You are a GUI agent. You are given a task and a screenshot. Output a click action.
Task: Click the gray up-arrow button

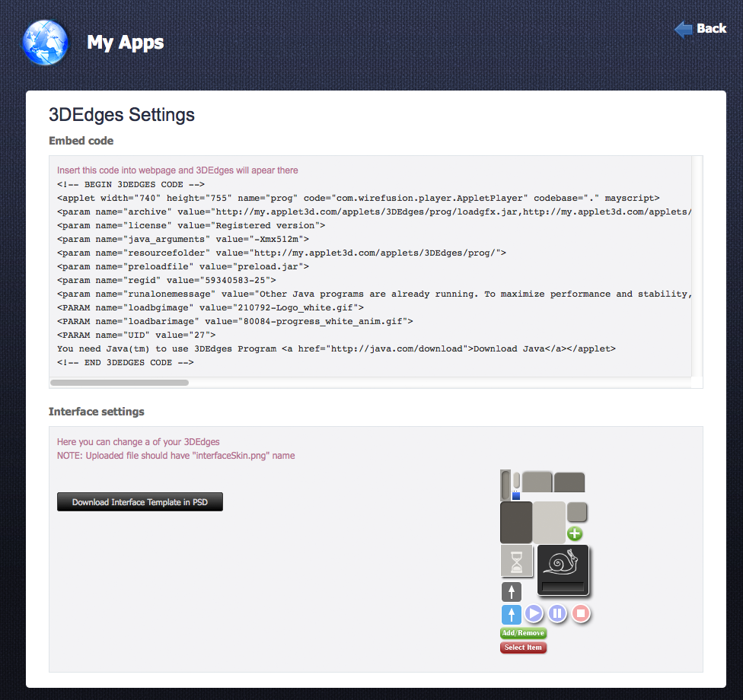point(511,591)
